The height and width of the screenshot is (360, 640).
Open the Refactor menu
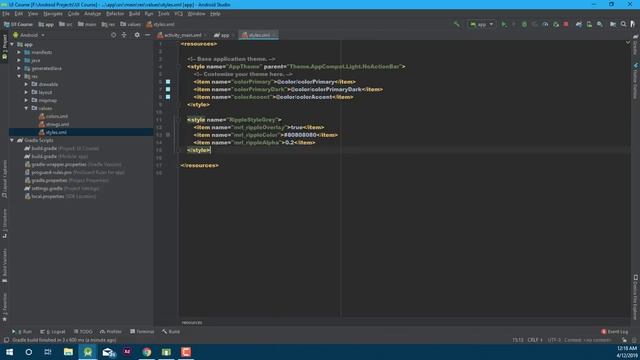pos(115,13)
